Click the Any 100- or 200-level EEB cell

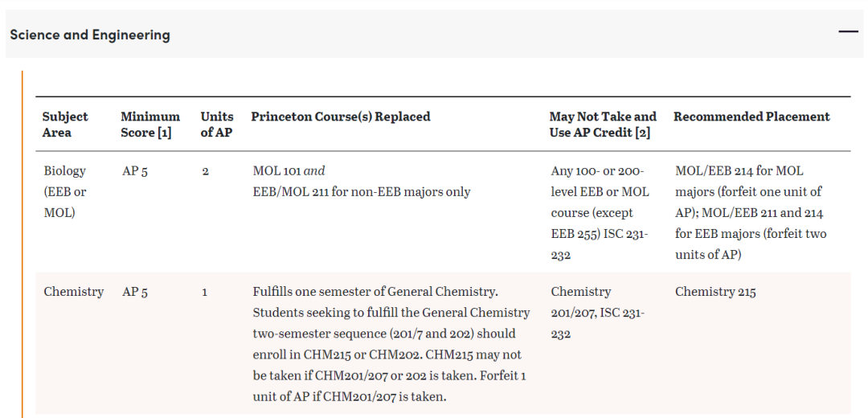point(600,212)
